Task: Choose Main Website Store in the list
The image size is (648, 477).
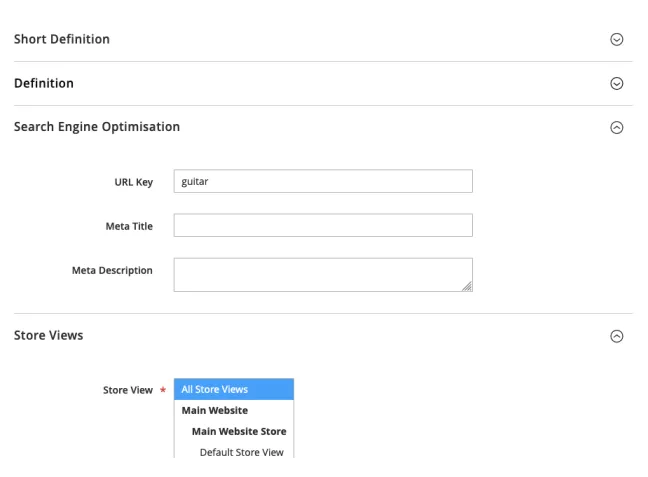Action: coord(238,431)
